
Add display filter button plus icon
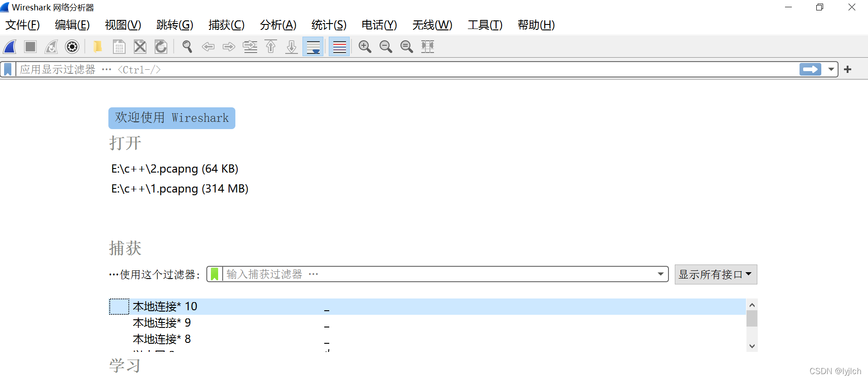pos(848,69)
